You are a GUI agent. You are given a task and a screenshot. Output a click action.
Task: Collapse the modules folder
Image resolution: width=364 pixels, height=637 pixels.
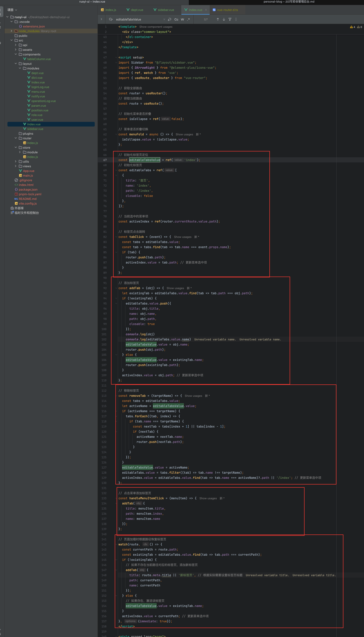point(20,68)
